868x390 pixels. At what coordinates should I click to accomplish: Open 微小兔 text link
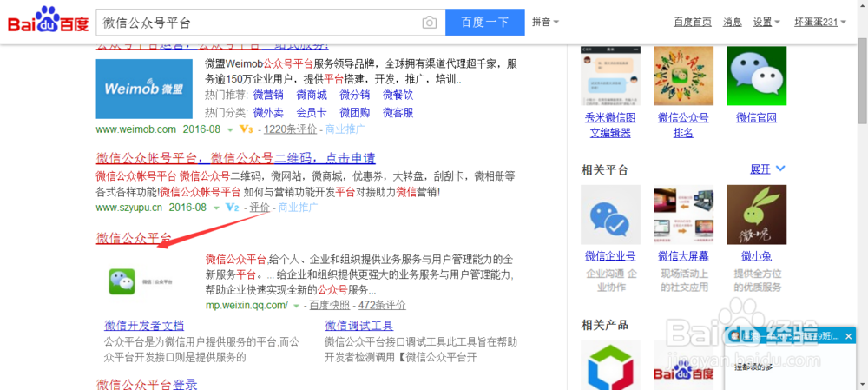[x=757, y=256]
